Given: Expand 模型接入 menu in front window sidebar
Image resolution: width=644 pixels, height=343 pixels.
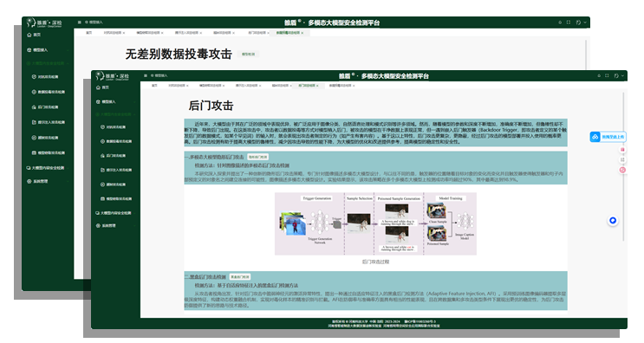Looking at the screenshot, I should [115, 101].
